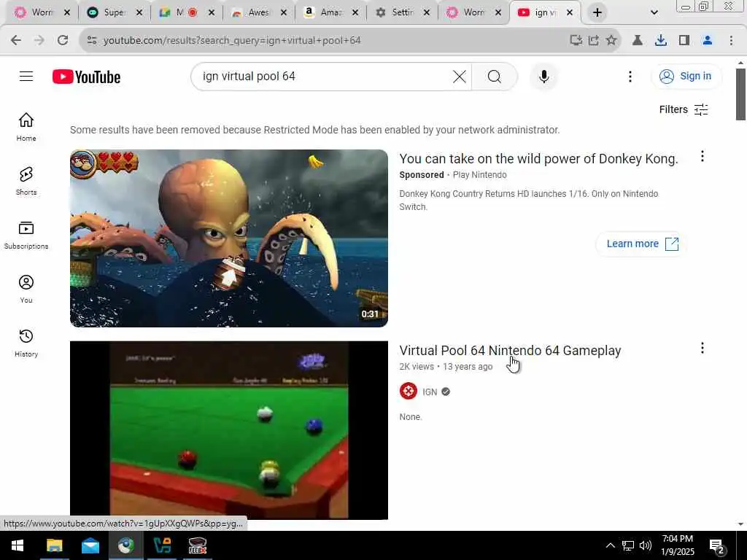Open Mail app from taskbar
Image resolution: width=747 pixels, height=560 pixels.
pyautogui.click(x=90, y=545)
